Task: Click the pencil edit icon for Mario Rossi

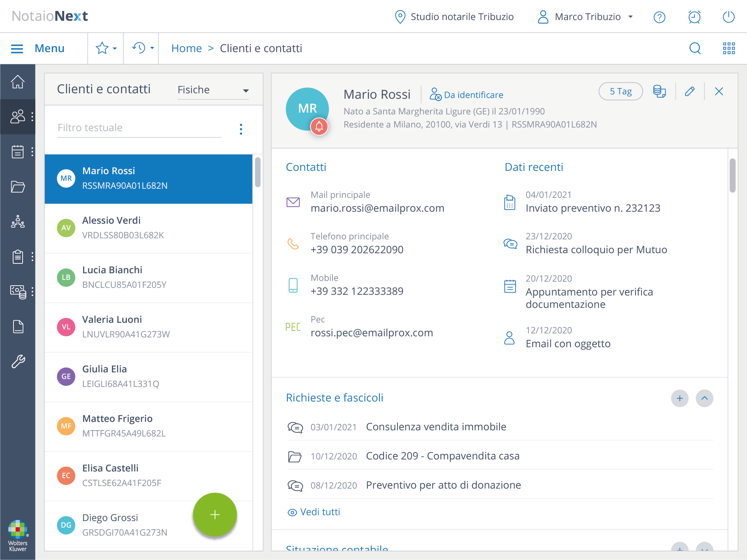Action: point(689,91)
